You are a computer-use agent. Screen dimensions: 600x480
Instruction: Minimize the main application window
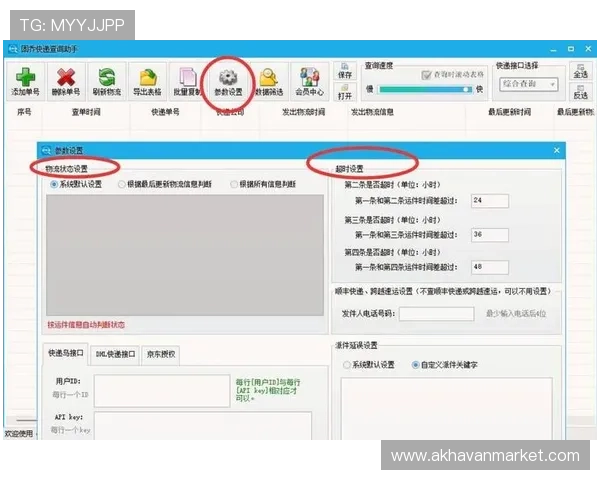coord(553,49)
